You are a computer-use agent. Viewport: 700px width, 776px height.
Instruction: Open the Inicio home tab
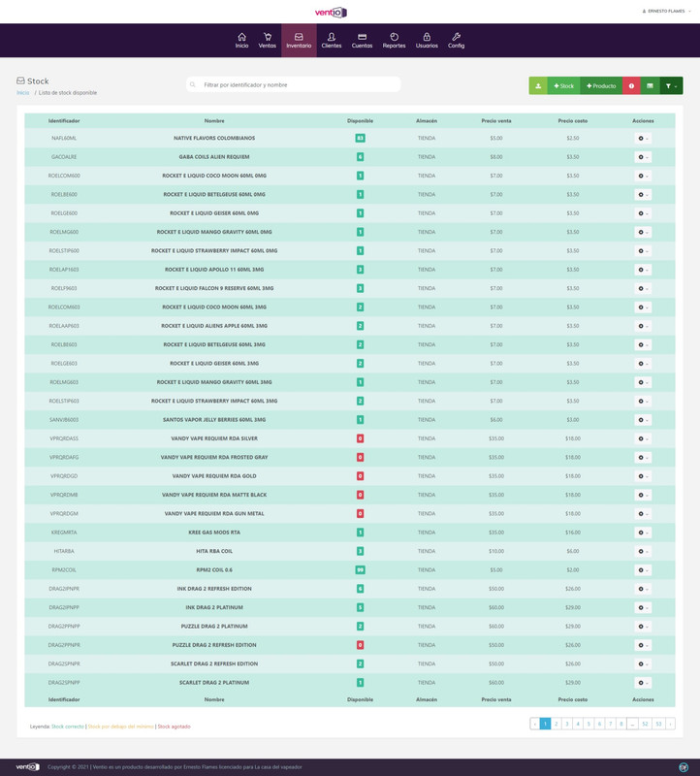tap(241, 41)
